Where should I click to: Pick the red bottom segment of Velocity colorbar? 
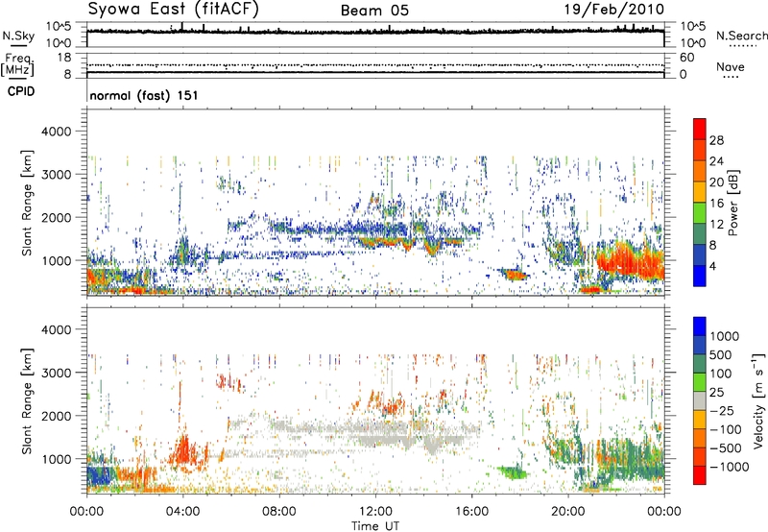[700, 475]
